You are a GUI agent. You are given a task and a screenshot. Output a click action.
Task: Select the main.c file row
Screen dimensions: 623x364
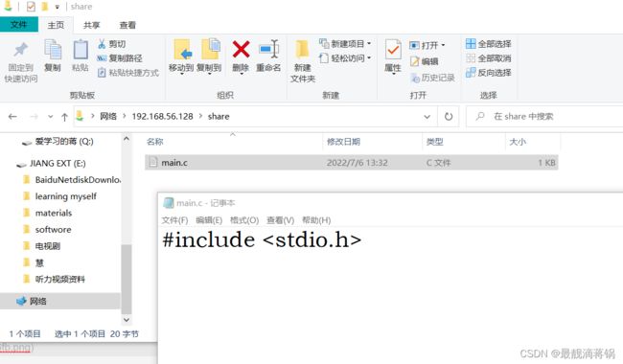click(x=351, y=162)
